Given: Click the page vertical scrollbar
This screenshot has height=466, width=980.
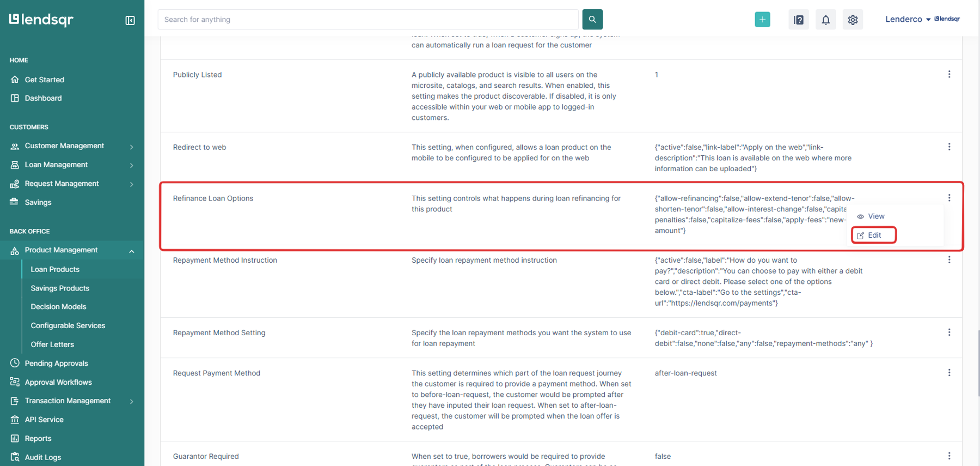Looking at the screenshot, I should [x=978, y=362].
